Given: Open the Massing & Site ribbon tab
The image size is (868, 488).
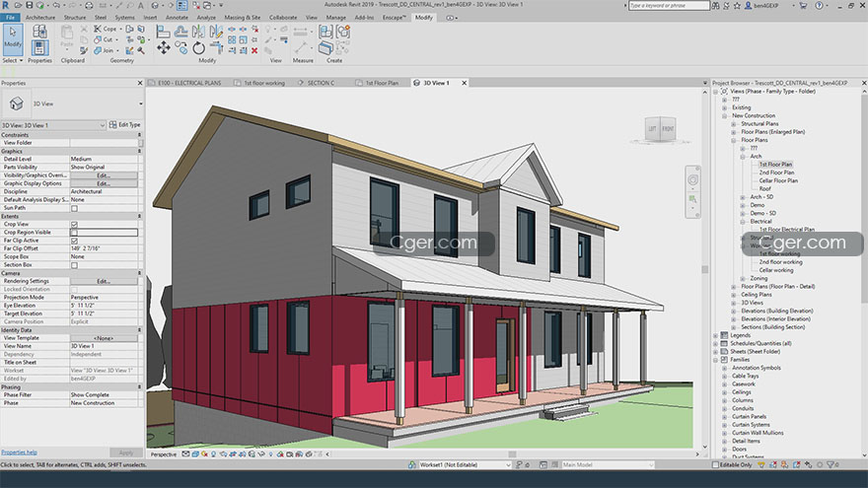Looking at the screenshot, I should point(242,18).
